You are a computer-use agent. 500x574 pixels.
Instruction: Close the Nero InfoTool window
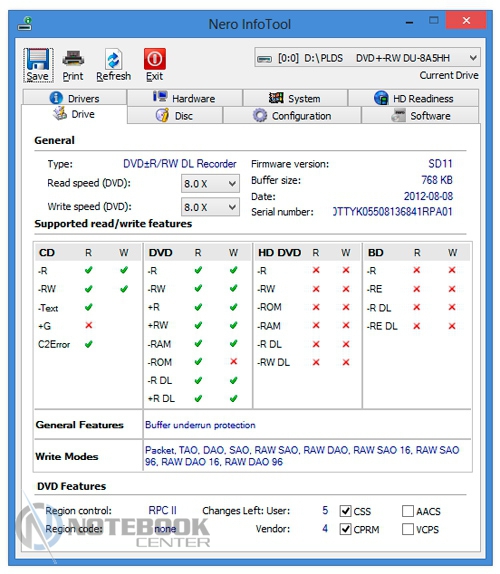click(466, 20)
